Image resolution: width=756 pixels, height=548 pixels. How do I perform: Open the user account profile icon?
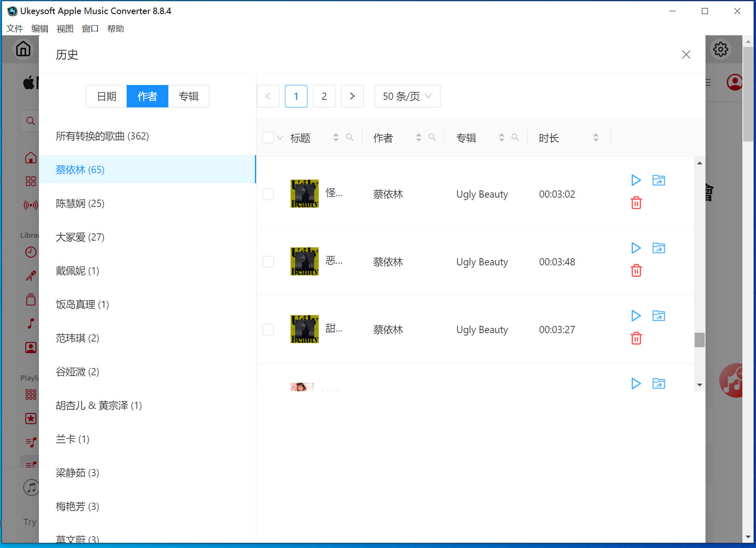pos(734,82)
